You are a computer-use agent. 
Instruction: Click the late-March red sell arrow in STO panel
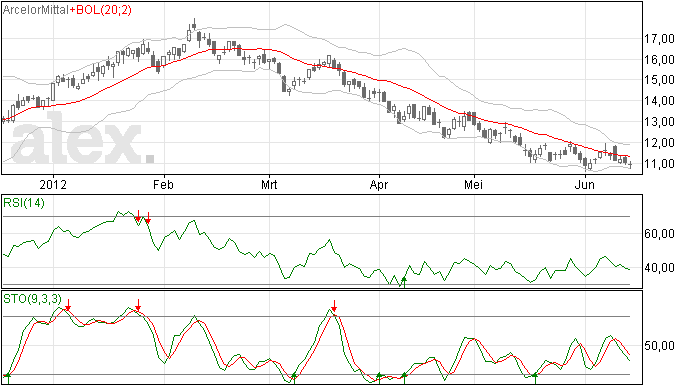[x=334, y=306]
